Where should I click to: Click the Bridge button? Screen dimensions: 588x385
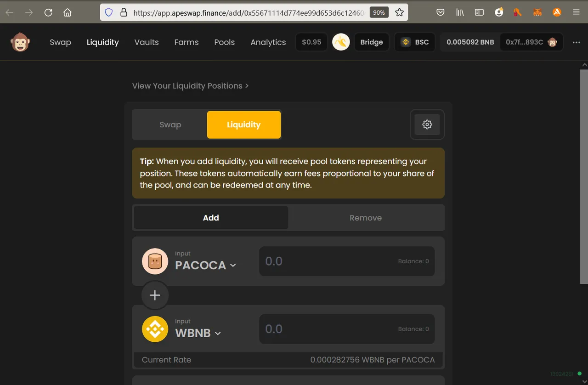tap(372, 42)
